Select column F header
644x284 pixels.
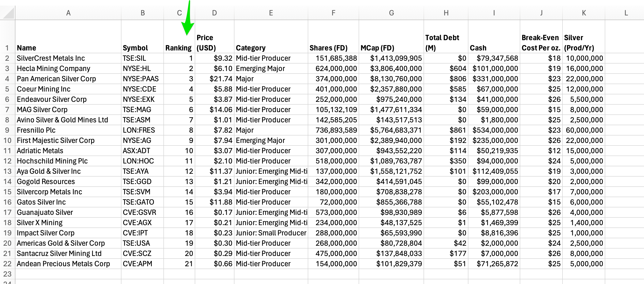tap(333, 13)
